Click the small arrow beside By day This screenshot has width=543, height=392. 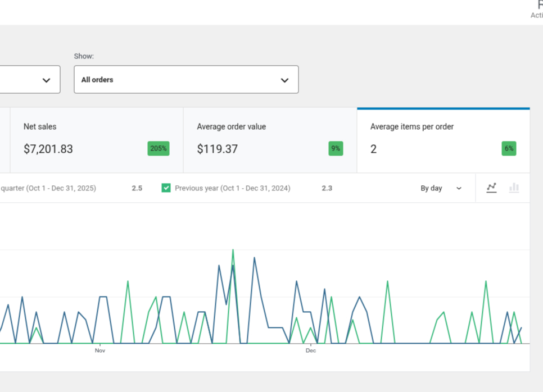click(459, 189)
